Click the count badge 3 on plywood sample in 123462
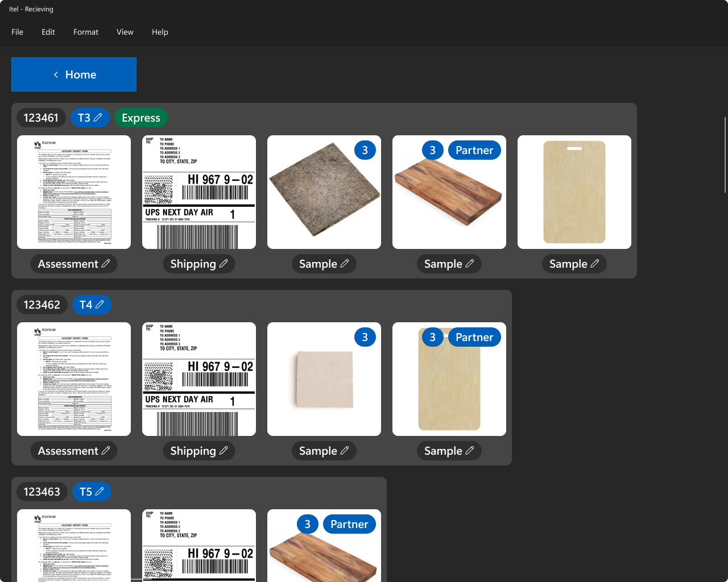 click(433, 337)
